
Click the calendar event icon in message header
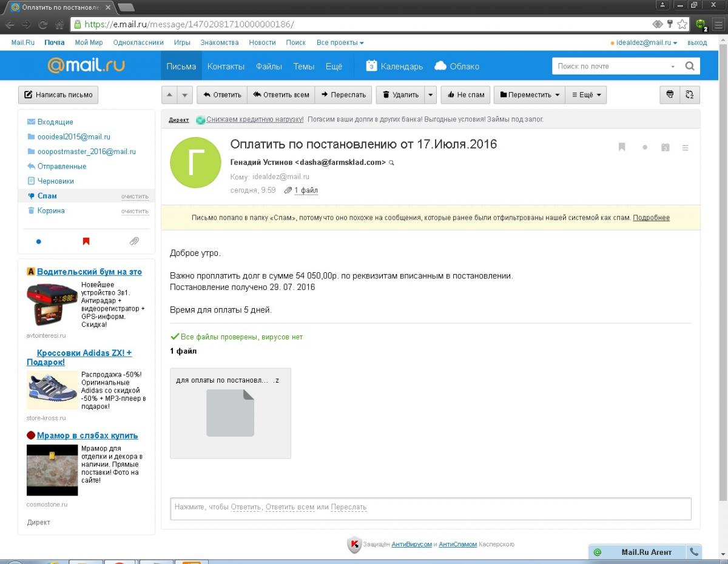click(x=666, y=147)
